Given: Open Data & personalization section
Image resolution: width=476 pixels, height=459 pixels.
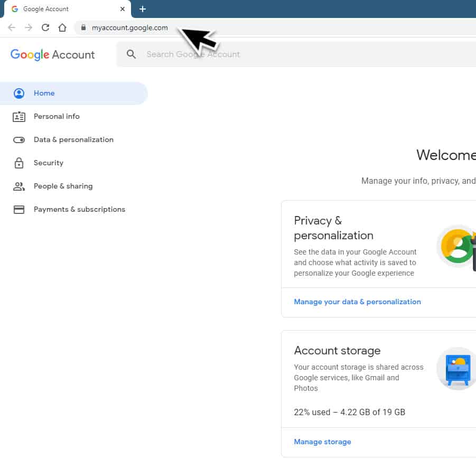Looking at the screenshot, I should (x=74, y=140).
